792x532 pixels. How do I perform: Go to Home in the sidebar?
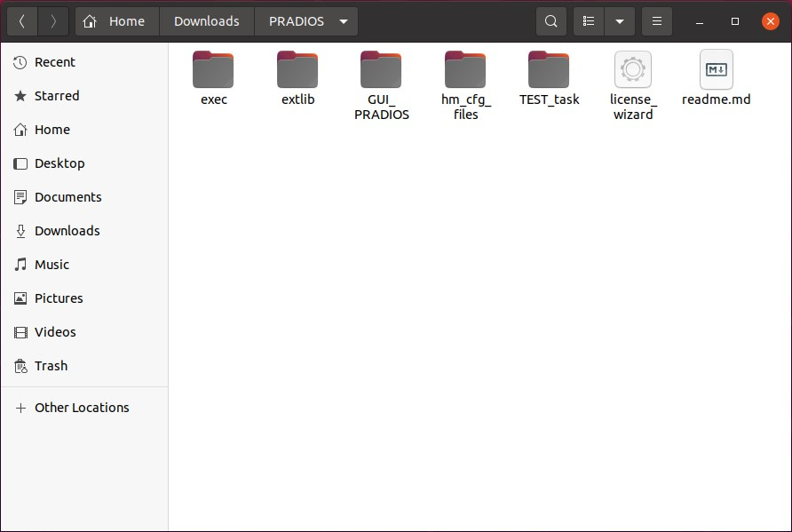coord(84,130)
